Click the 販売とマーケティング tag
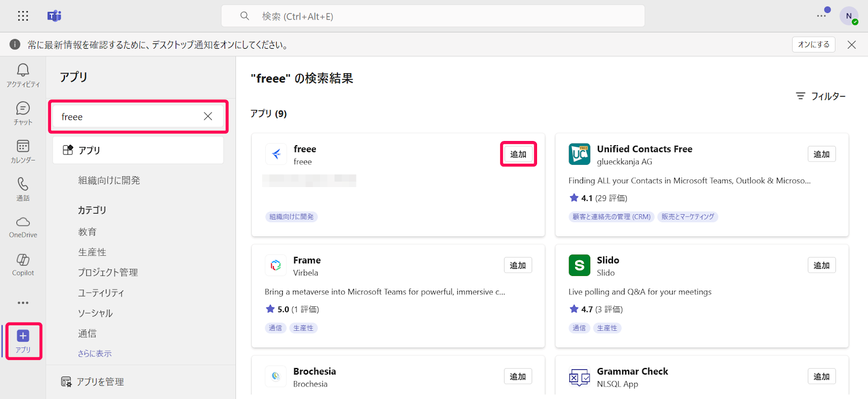 [x=688, y=217]
